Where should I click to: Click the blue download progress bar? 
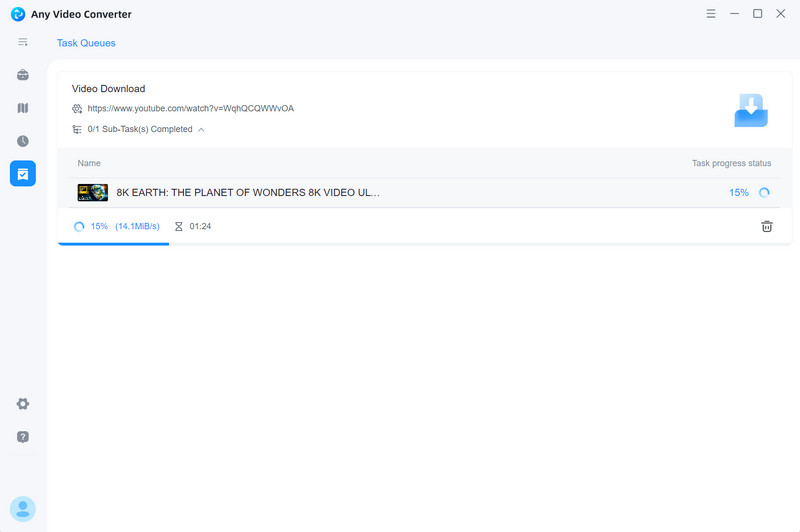click(113, 244)
